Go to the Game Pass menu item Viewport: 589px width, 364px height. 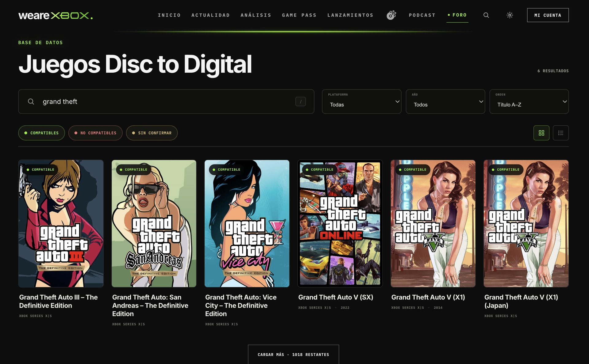[299, 15]
